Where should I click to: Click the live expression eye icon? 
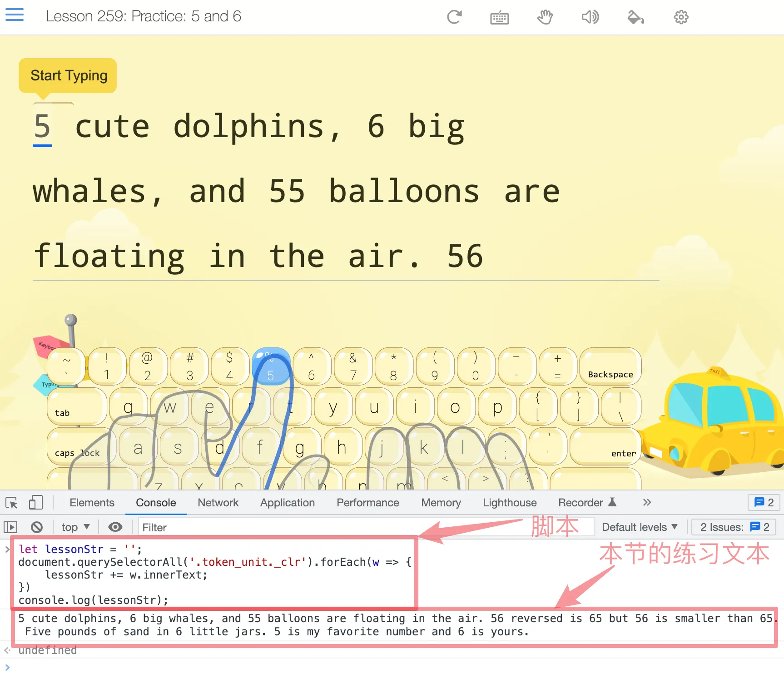coord(115,527)
